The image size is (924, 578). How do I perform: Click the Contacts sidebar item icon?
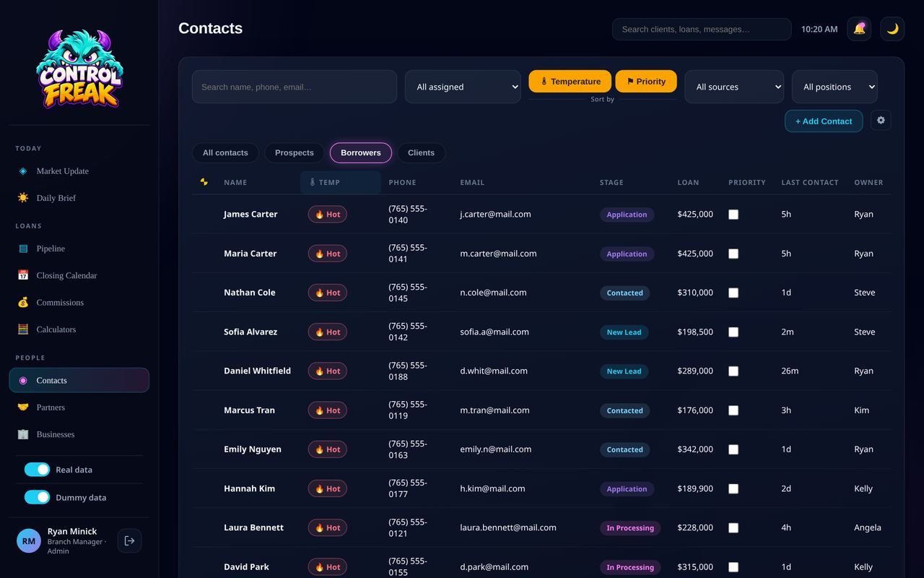pos(23,381)
